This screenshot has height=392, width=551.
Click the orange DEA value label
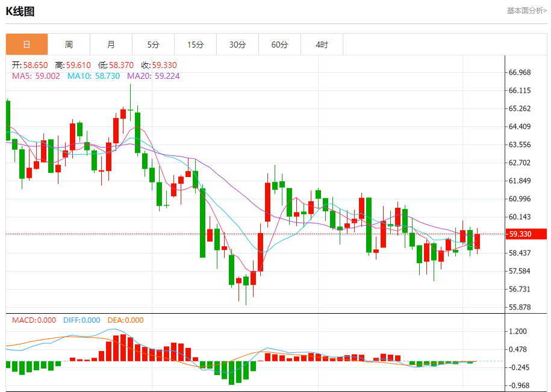click(x=125, y=320)
